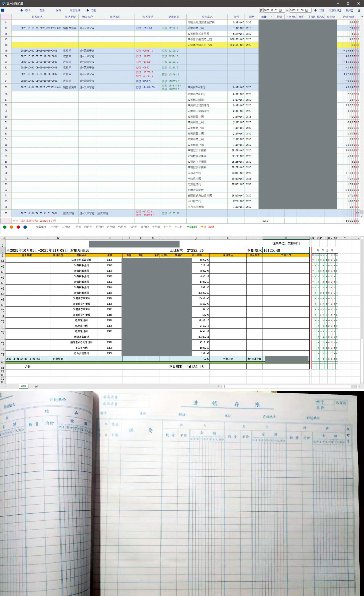This screenshot has width=364, height=596.
Task: Open the 功能 function arrow menu
Action: 91,10
